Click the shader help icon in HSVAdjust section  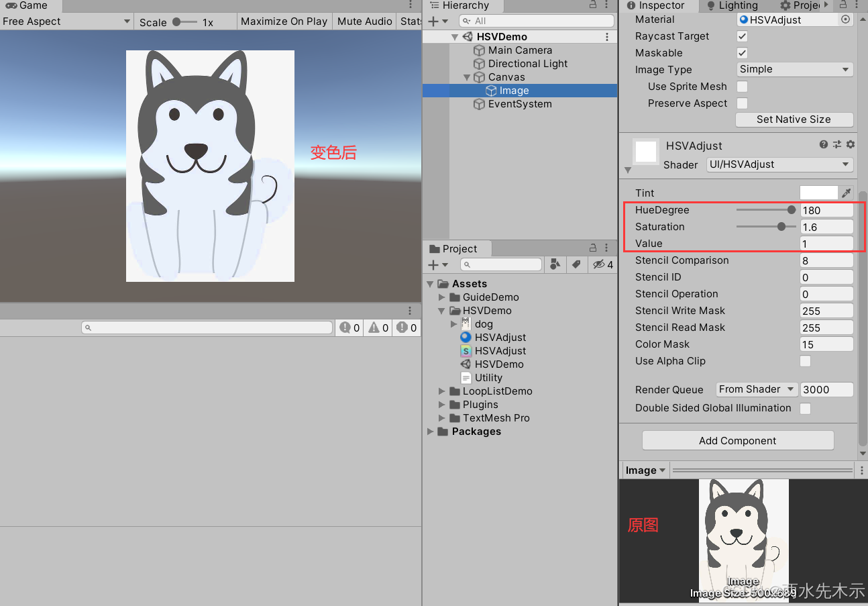pyautogui.click(x=823, y=144)
